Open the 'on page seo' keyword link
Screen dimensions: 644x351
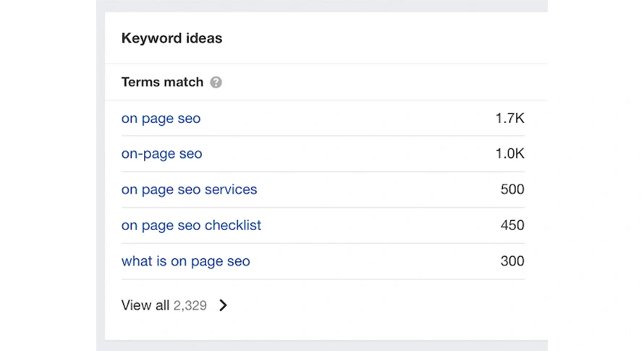click(x=161, y=119)
